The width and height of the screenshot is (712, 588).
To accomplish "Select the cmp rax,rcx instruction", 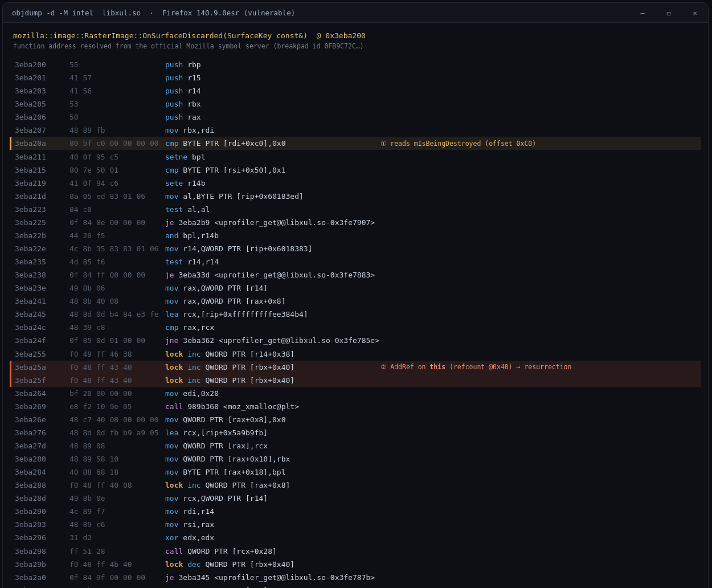I will (x=190, y=327).
